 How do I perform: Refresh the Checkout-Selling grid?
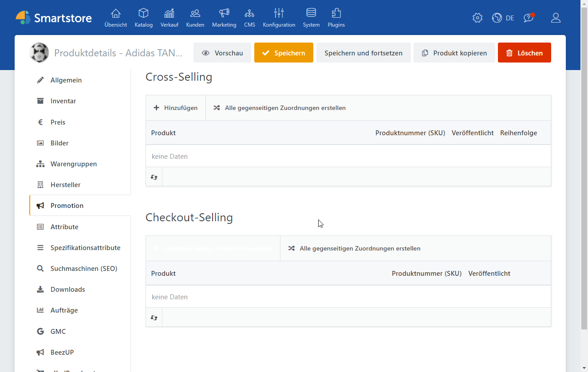point(154,317)
